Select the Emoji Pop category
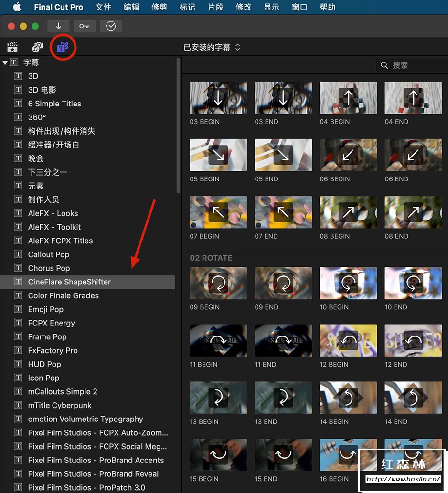Viewport: 448px width, 493px height. (87, 309)
